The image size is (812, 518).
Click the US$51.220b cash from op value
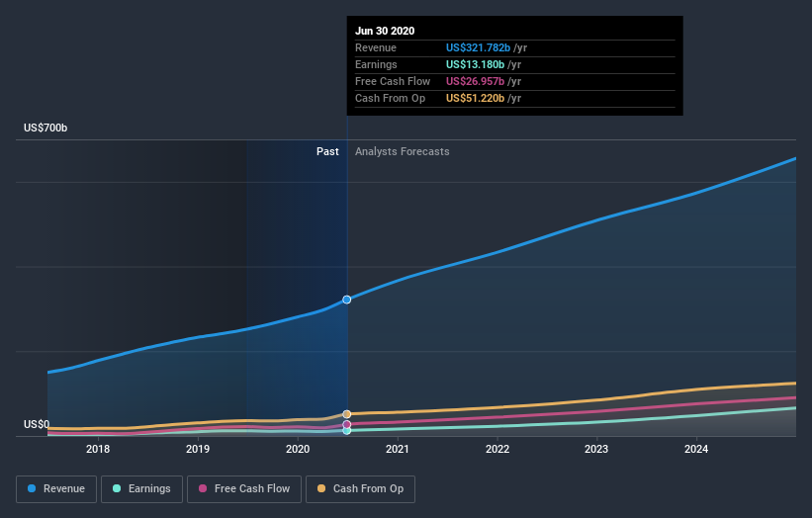[475, 98]
